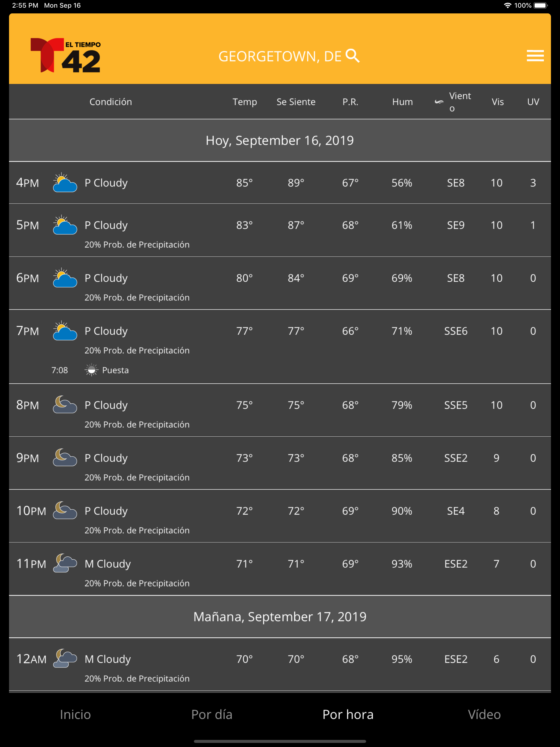Tap the search magnifier beside Georgetown, DE
Image resolution: width=560 pixels, height=747 pixels.
[352, 56]
